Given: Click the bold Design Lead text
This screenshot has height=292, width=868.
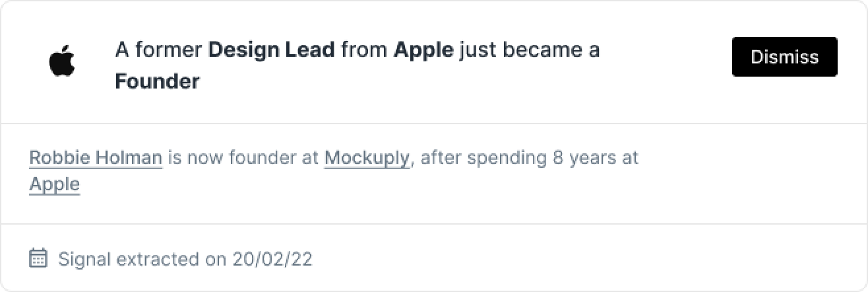Looking at the screenshot, I should pos(271,50).
